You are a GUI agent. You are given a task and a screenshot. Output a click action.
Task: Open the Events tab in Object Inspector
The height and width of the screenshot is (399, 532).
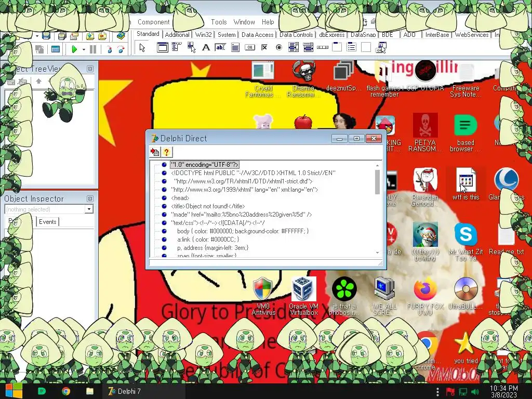tap(47, 222)
